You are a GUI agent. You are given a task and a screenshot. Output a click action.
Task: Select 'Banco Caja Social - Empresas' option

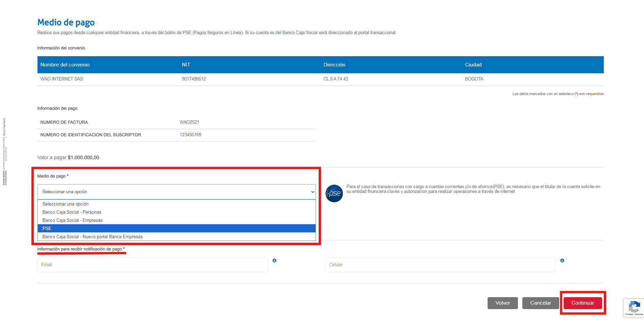[177, 220]
